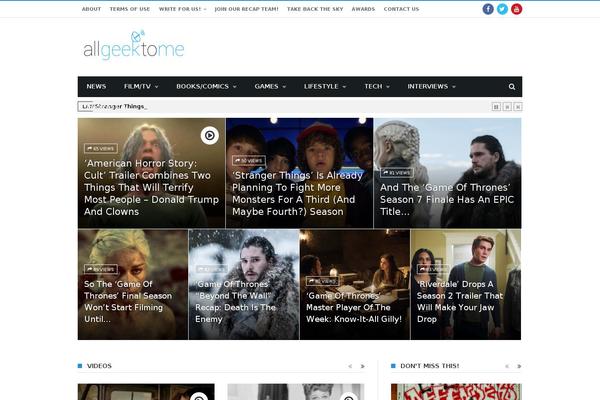Screen dimensions: 600x400
Task: Open the Videos section heading
Action: [x=99, y=366]
